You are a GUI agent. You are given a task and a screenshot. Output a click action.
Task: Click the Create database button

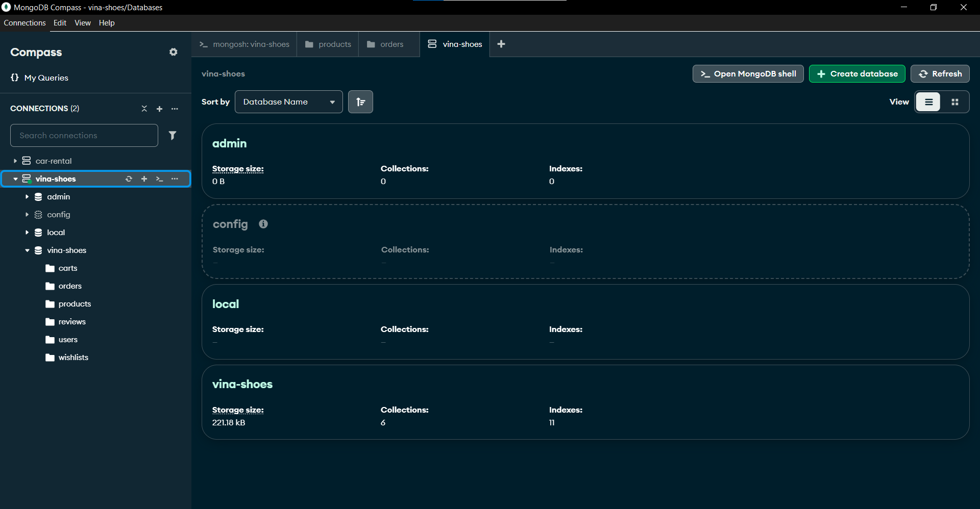click(x=857, y=73)
